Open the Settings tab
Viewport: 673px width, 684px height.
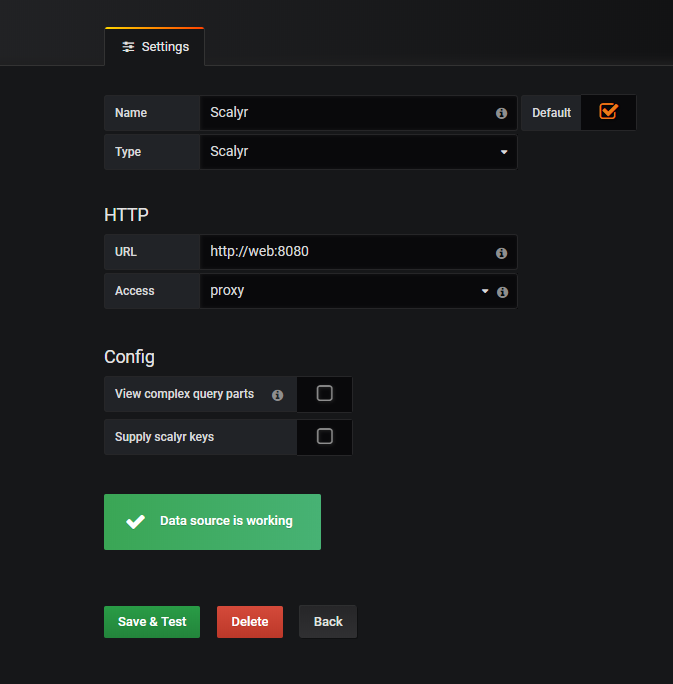[154, 47]
